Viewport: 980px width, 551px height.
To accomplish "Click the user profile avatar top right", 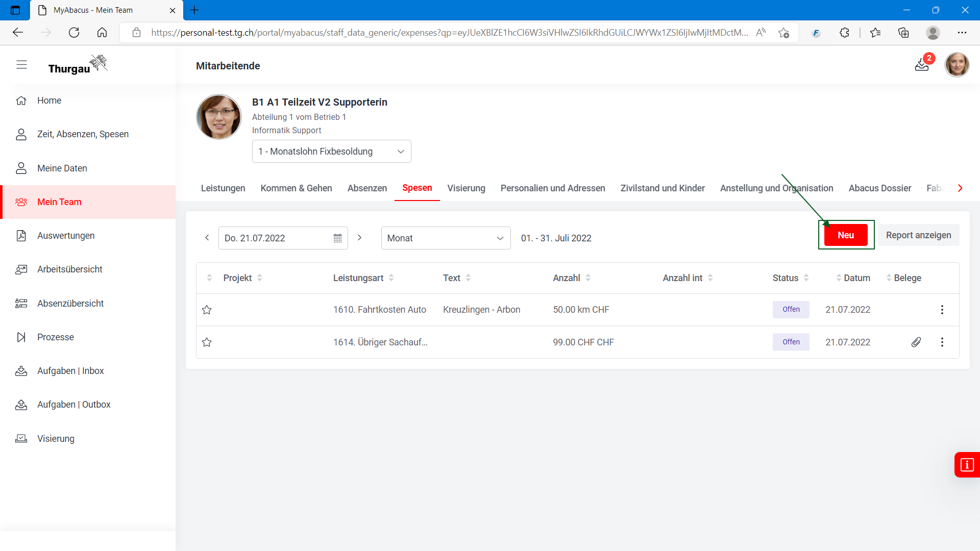I will pyautogui.click(x=957, y=65).
